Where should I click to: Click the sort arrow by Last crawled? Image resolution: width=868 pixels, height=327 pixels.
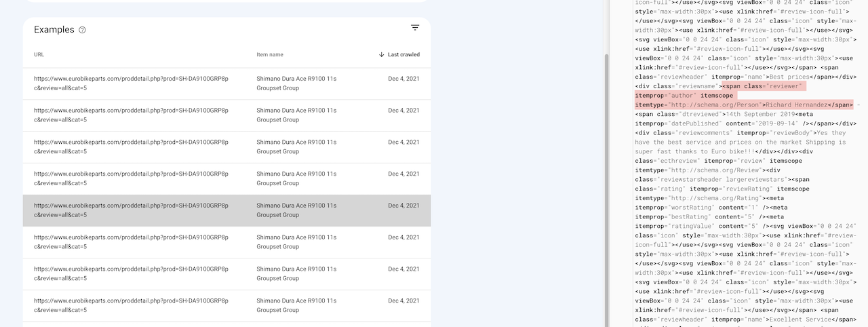pos(382,55)
